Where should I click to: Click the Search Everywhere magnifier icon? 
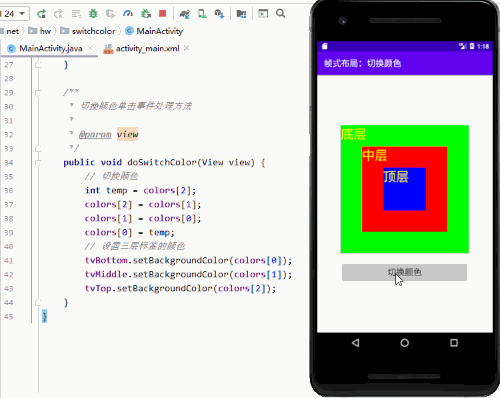click(x=281, y=14)
